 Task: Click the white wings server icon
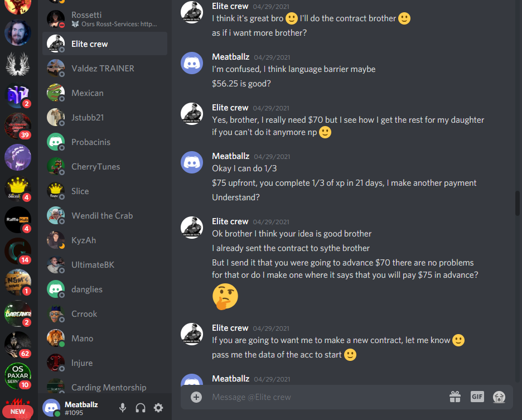coord(18,64)
